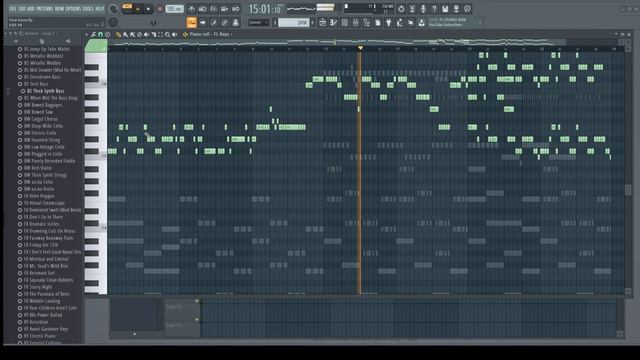Click the 15:01:10 time display
Image resolution: width=640 pixels, height=360 pixels.
coord(265,9)
